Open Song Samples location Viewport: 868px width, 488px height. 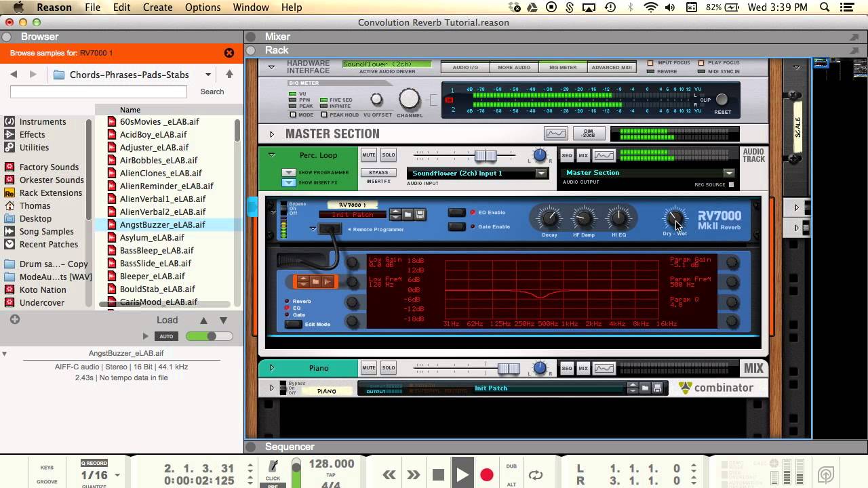tap(47, 232)
